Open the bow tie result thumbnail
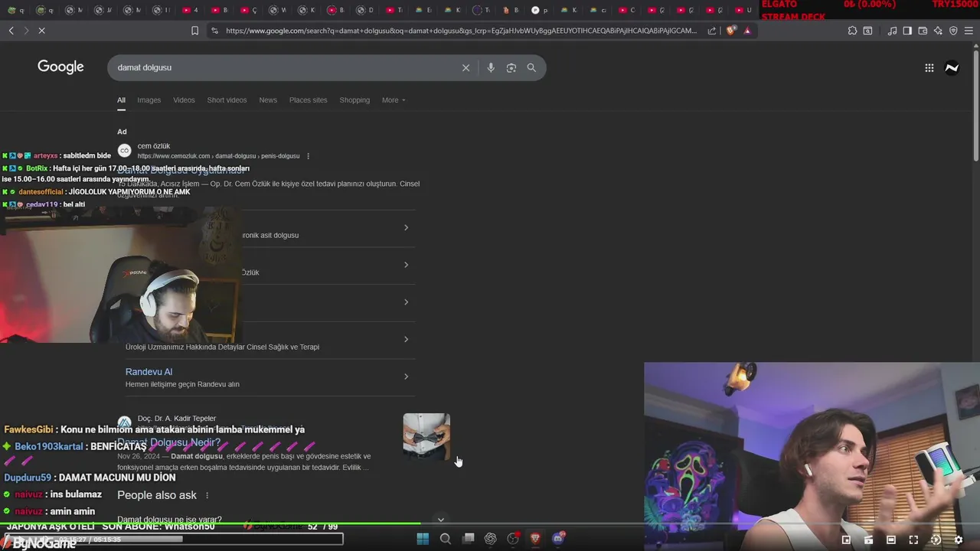The height and width of the screenshot is (551, 980). pos(426,436)
